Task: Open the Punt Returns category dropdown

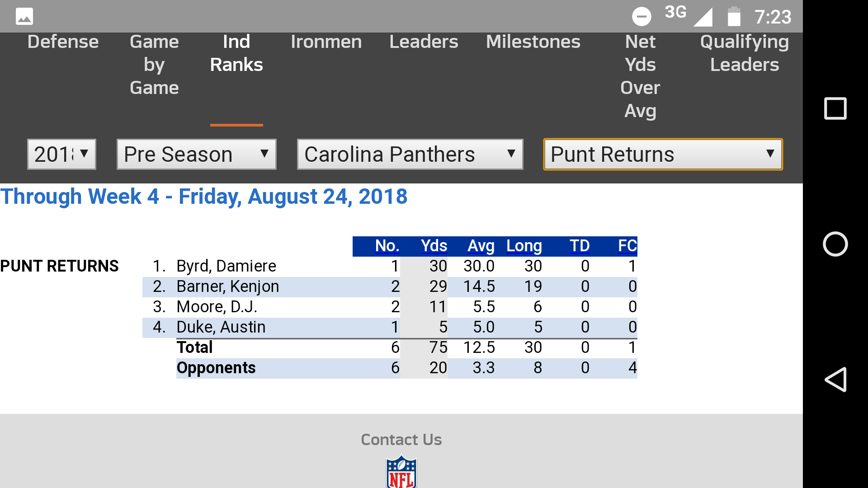Action: [662, 155]
